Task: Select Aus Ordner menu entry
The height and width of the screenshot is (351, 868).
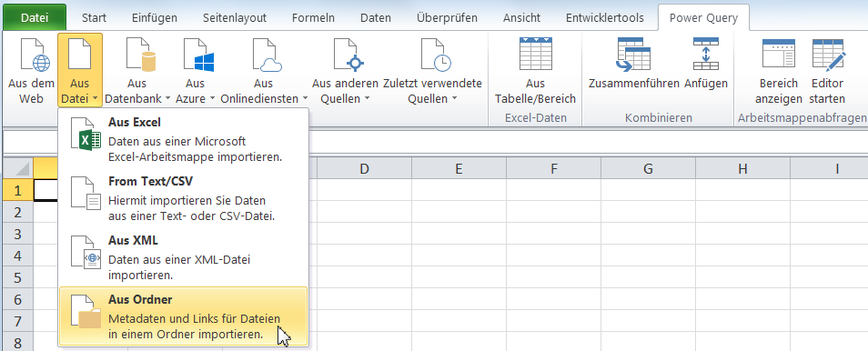Action: point(183,316)
